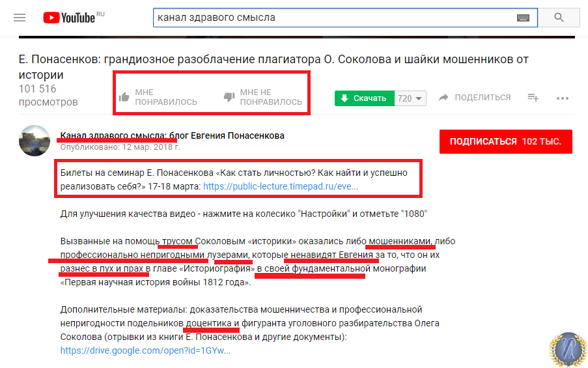Expand the 720 quality dropdown
The height and width of the screenshot is (368, 588).
[410, 98]
